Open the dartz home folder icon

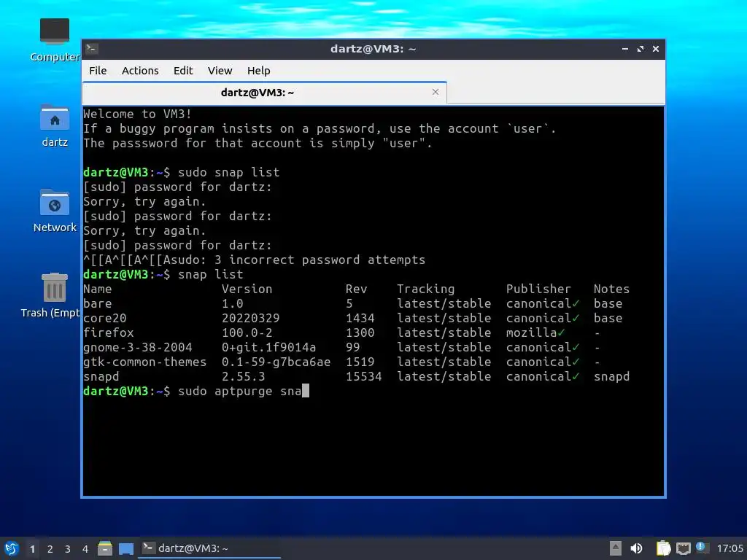tap(54, 125)
